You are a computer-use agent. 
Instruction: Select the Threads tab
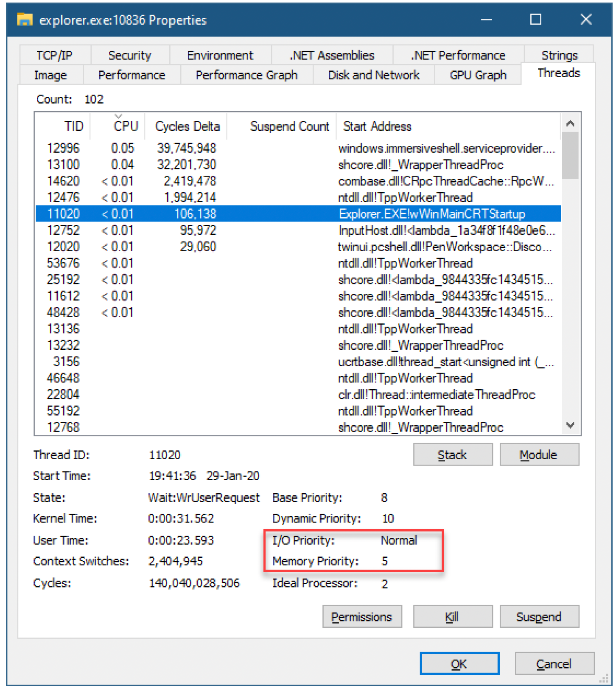(558, 73)
